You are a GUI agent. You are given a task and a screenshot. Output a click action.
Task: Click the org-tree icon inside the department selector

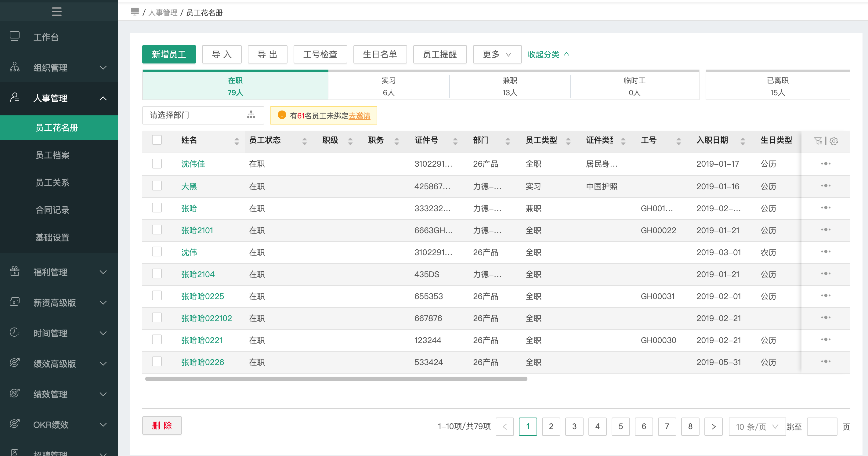coord(251,115)
